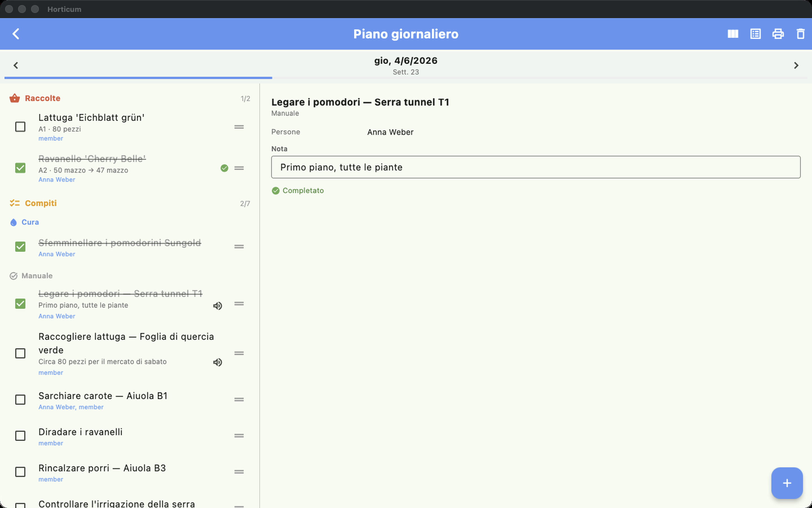Click the Piano giornaliero title
The image size is (812, 508).
[406, 34]
